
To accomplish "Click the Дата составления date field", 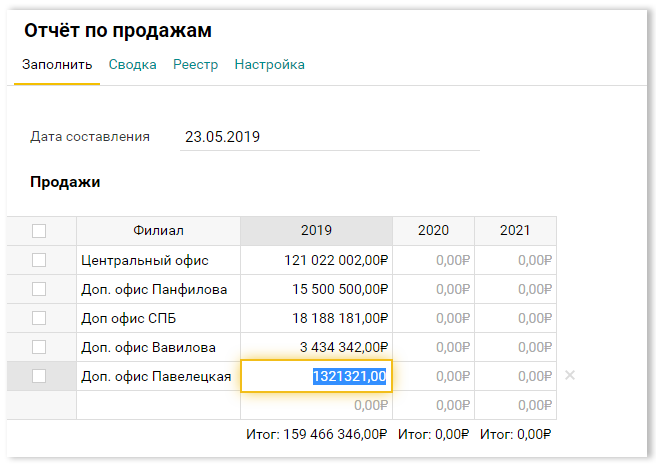I will (330, 137).
